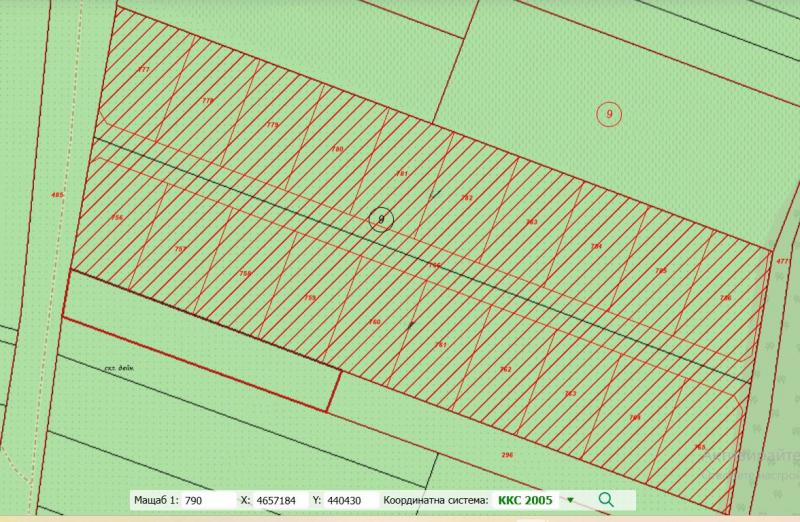Click on parcel 756 at the left edge
Image resolution: width=800 pixels, height=522 pixels.
pyautogui.click(x=117, y=218)
